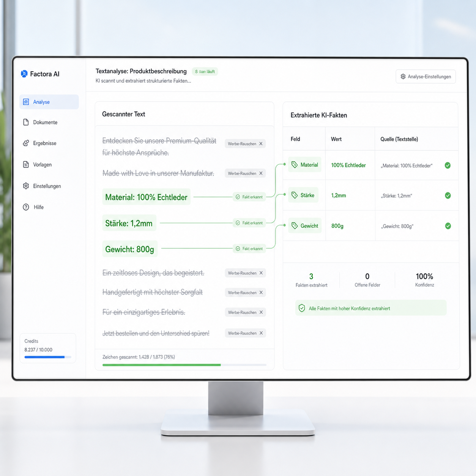Click the Gewicht field tag
This screenshot has width=476, height=476.
[x=305, y=226]
